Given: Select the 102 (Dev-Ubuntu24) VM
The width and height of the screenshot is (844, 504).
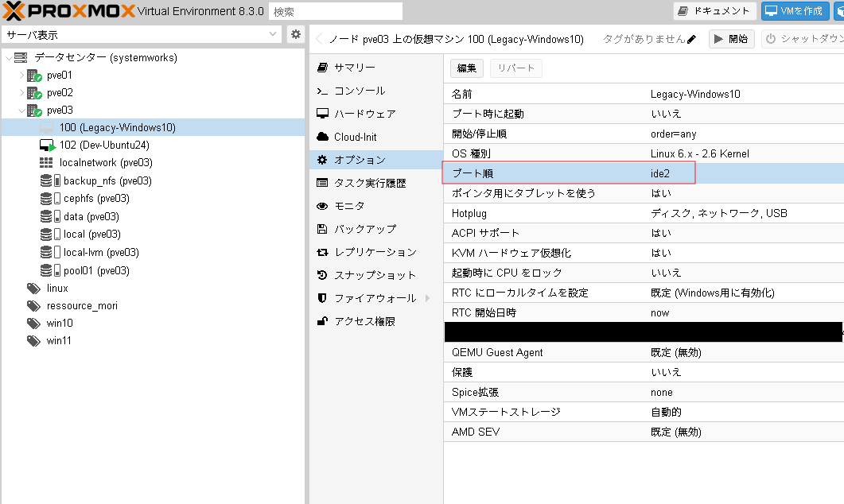Looking at the screenshot, I should coord(95,145).
